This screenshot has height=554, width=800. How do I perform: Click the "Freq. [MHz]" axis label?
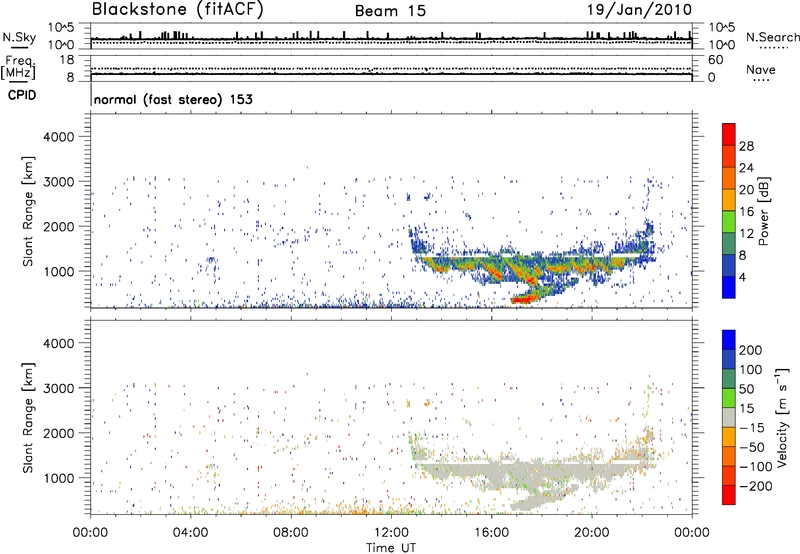pos(18,68)
